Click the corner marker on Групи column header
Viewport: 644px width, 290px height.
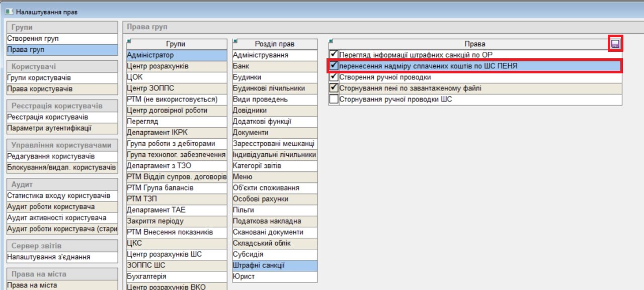129,41
